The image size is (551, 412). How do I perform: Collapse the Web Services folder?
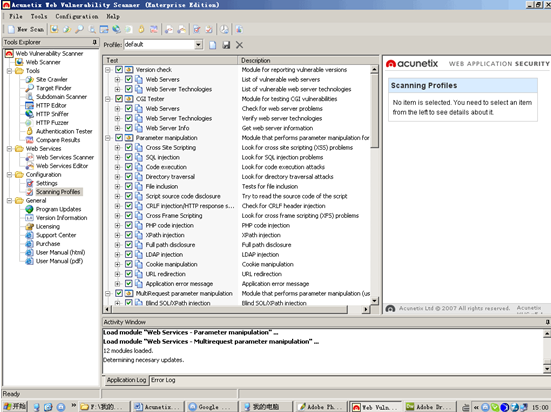(x=9, y=149)
